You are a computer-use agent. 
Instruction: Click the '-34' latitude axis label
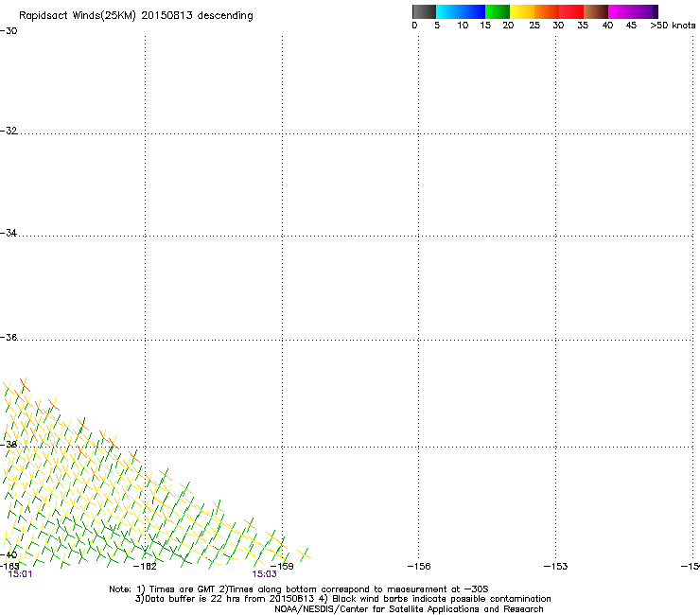(x=9, y=233)
